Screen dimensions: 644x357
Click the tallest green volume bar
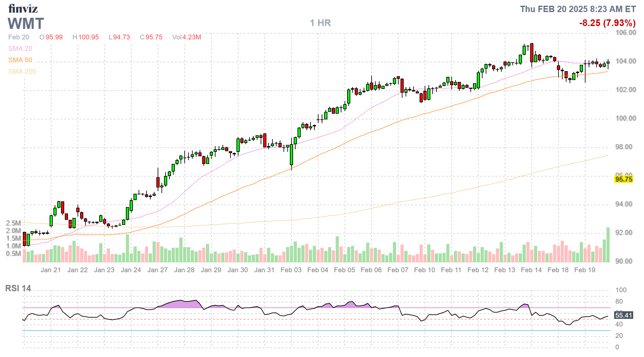[608, 245]
